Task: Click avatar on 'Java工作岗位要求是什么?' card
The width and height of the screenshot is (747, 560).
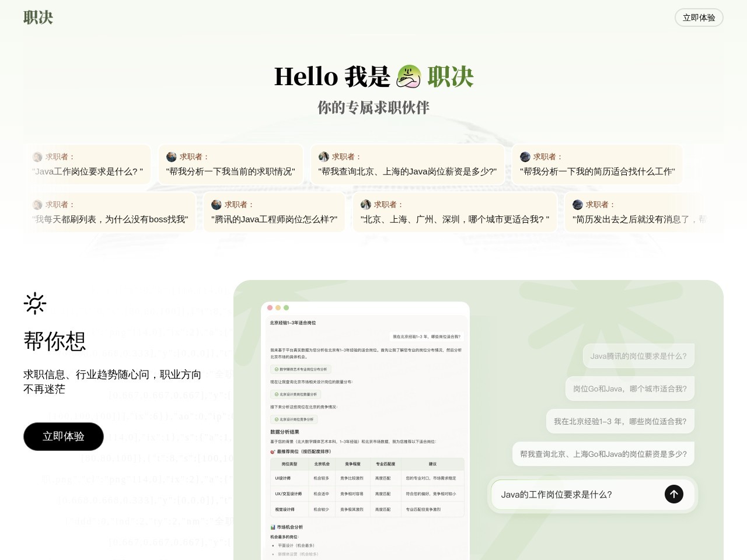Action: click(37, 157)
